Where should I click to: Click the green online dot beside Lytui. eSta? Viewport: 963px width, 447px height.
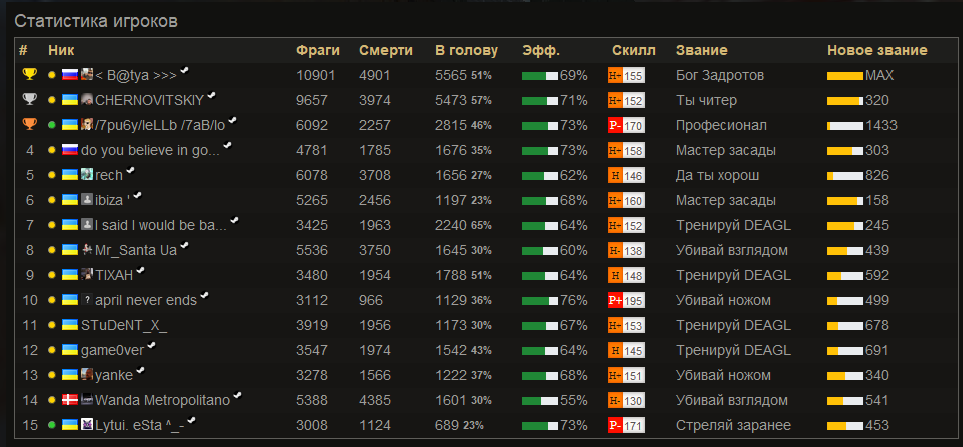(x=52, y=425)
